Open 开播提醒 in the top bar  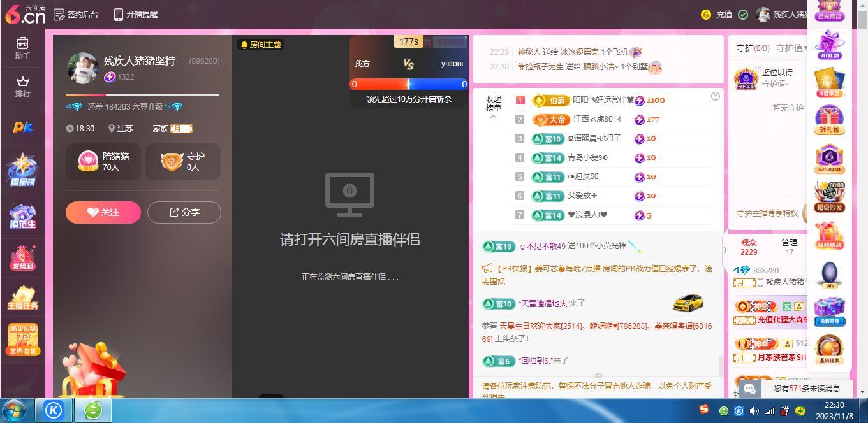[135, 14]
